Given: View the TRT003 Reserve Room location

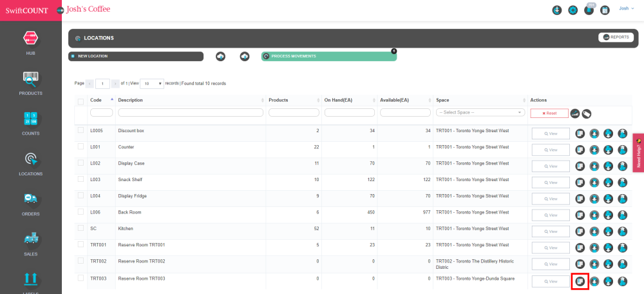Looking at the screenshot, I should pyautogui.click(x=551, y=281).
